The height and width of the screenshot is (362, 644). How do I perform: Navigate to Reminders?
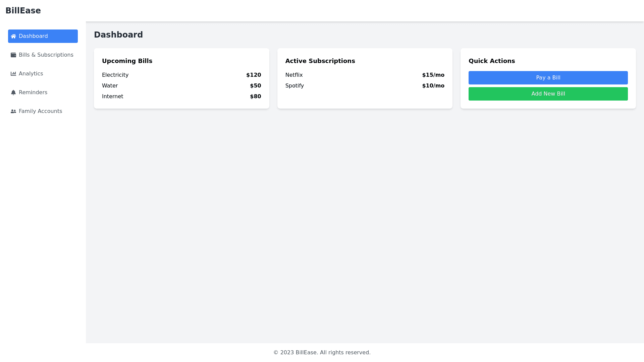pos(33,92)
